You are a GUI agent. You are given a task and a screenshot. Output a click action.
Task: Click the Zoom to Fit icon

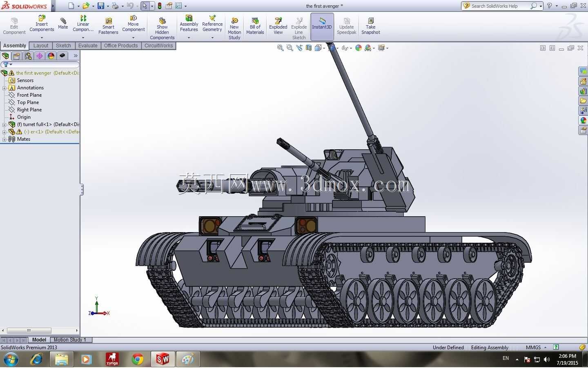(280, 48)
